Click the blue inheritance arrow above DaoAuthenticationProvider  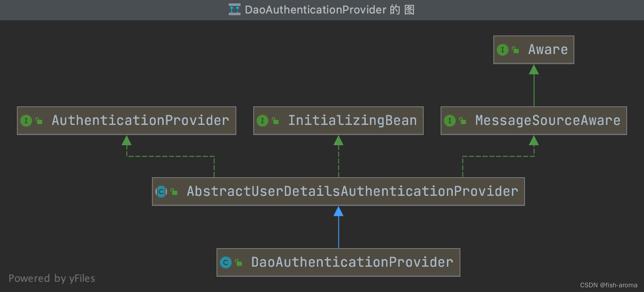tap(338, 227)
